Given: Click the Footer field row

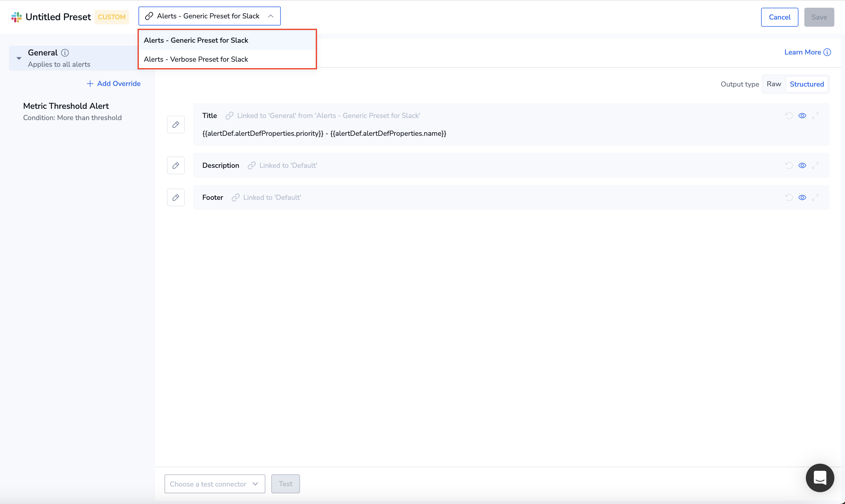Looking at the screenshot, I should click(x=511, y=197).
